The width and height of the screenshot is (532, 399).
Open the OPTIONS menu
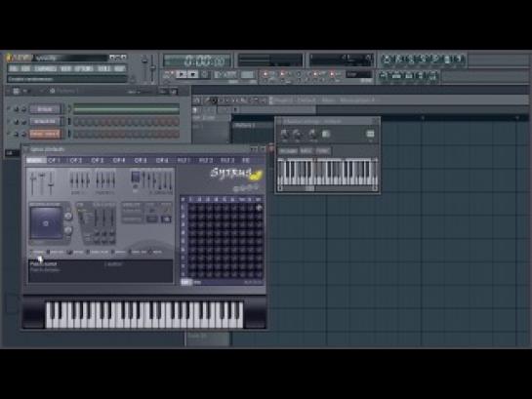point(84,69)
